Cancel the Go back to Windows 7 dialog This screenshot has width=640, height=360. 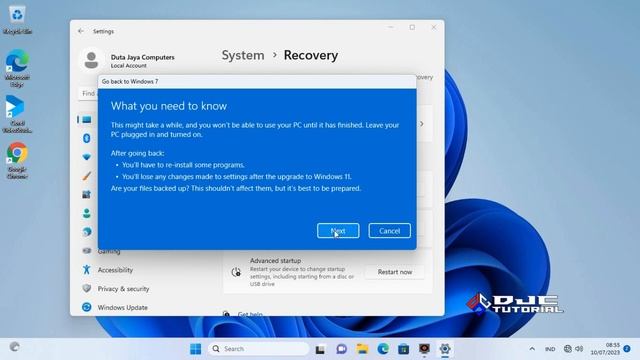click(389, 231)
